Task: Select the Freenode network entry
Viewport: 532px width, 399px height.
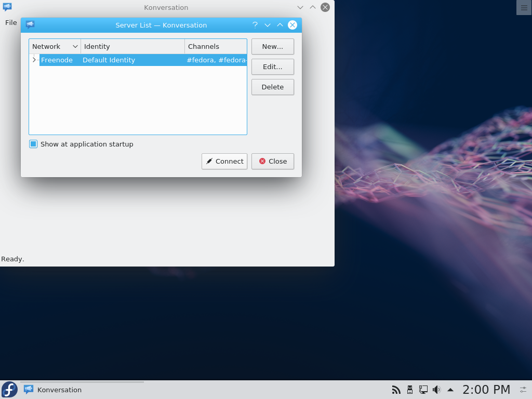Action: pos(57,60)
